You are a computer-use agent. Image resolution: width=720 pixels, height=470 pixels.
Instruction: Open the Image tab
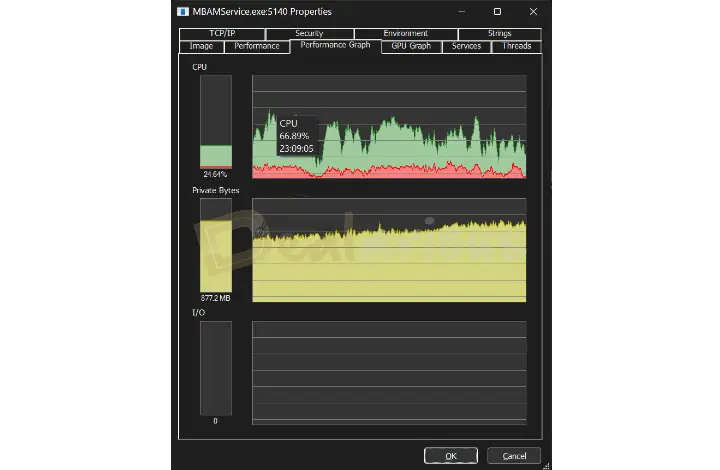click(199, 46)
